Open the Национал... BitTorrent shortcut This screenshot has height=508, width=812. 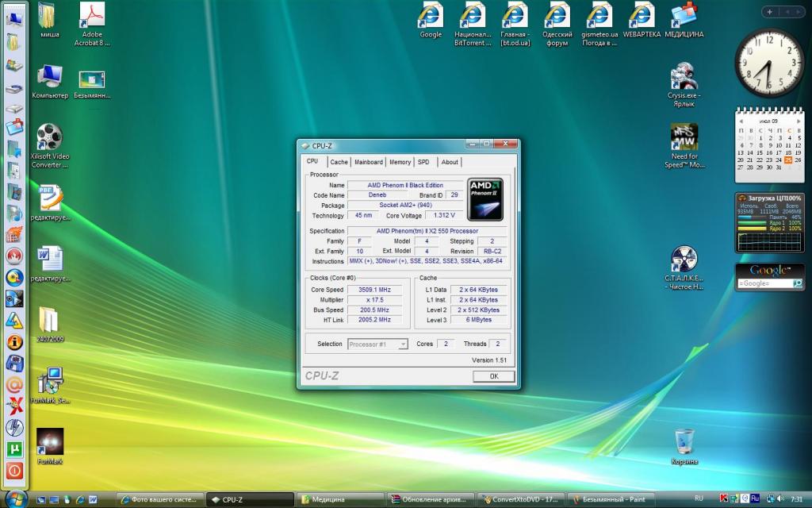tap(473, 24)
